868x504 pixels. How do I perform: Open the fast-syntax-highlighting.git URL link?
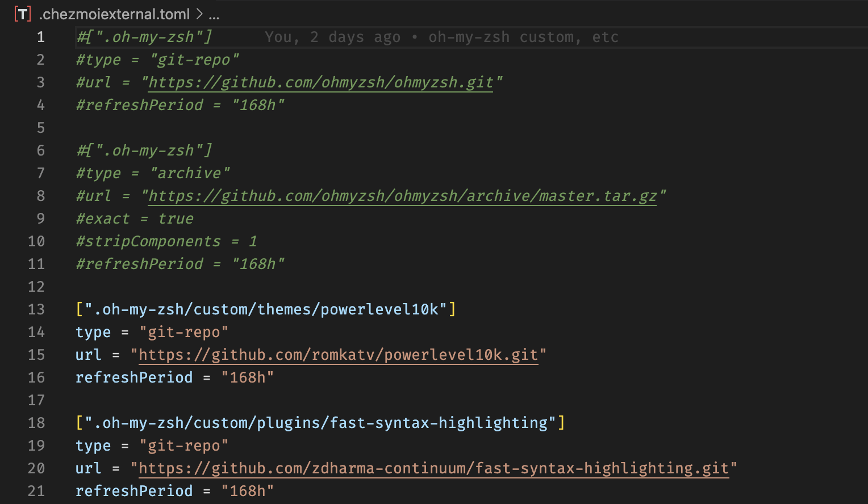pyautogui.click(x=433, y=468)
